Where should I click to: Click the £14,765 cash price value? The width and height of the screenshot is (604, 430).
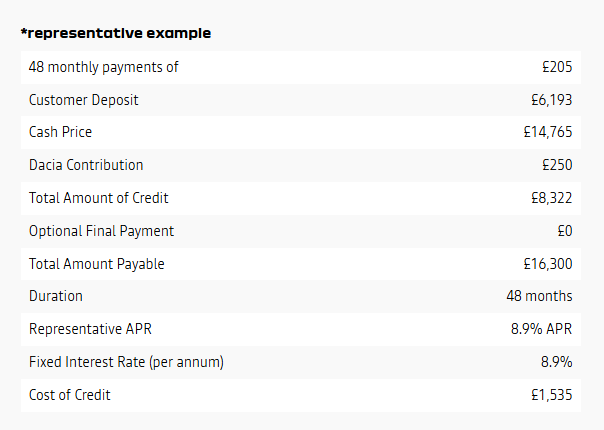(548, 132)
